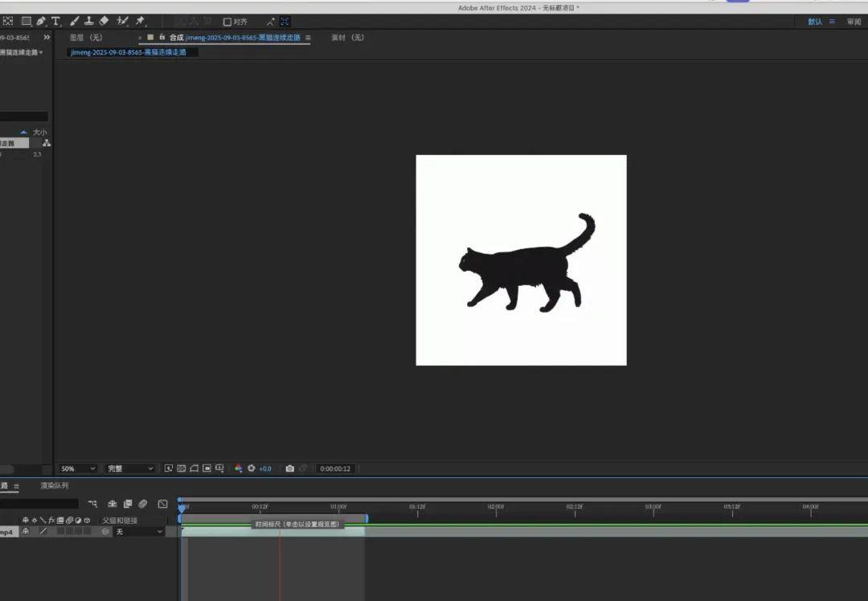Click the jimeng-2025-09-03-8565 breadcrumb in viewer
This screenshot has height=601, width=868.
click(x=129, y=52)
